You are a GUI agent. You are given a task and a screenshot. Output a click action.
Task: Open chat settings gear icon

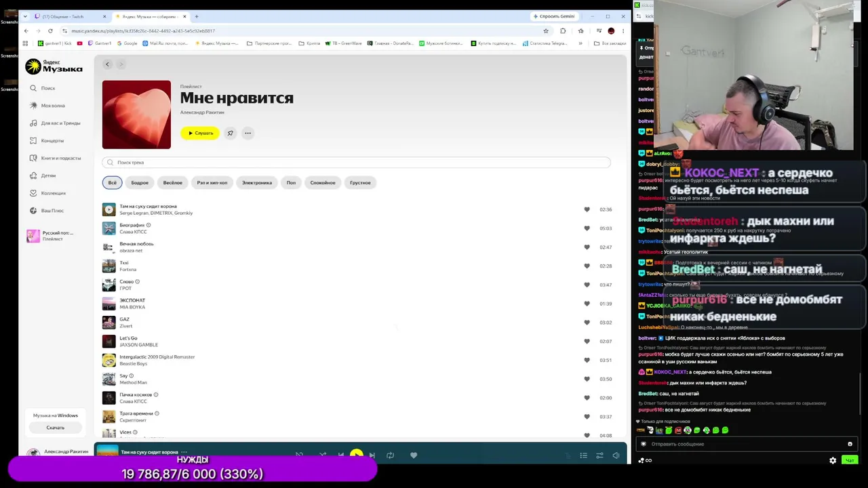pyautogui.click(x=833, y=460)
